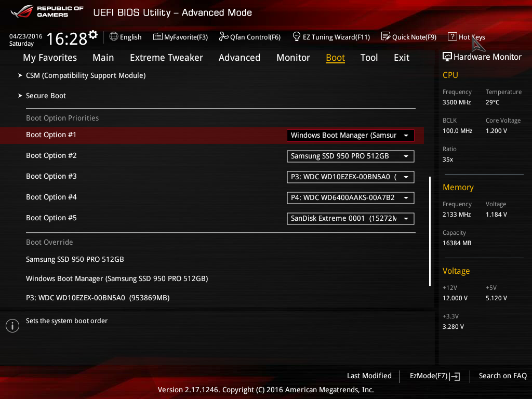The width and height of the screenshot is (532, 399).
Task: Open Qfan Control fan icon
Action: pyautogui.click(x=223, y=36)
